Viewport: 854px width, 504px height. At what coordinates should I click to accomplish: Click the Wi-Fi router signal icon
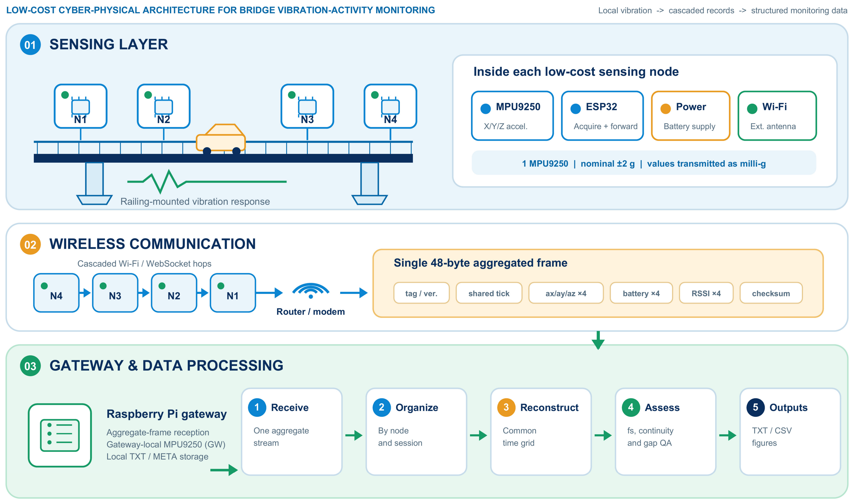[310, 291]
